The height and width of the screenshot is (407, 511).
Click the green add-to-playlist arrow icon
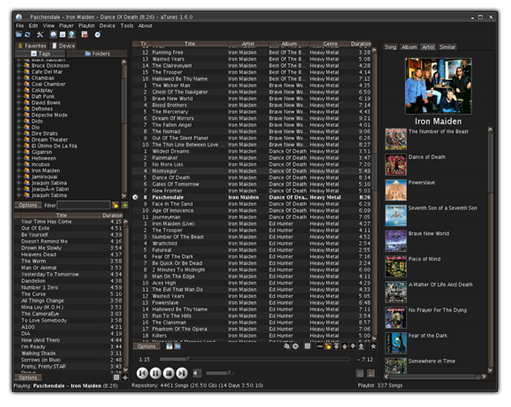click(125, 205)
